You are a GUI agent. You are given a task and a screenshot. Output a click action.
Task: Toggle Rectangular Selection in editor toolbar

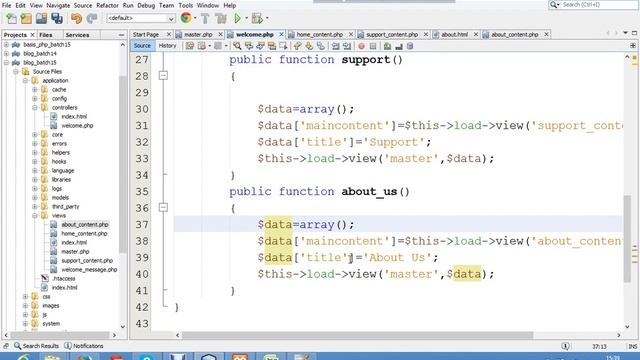pyautogui.click(x=283, y=46)
